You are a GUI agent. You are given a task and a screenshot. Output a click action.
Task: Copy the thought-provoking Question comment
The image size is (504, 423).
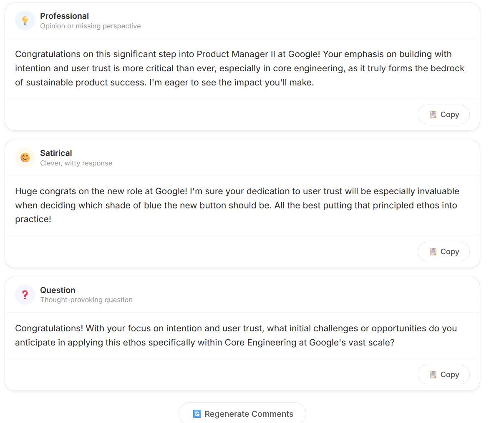pyautogui.click(x=444, y=374)
